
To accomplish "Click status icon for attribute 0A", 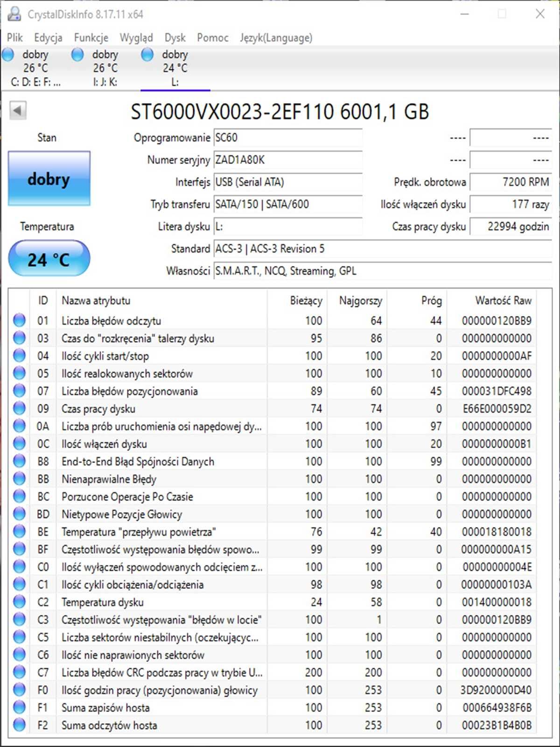I will [x=19, y=426].
